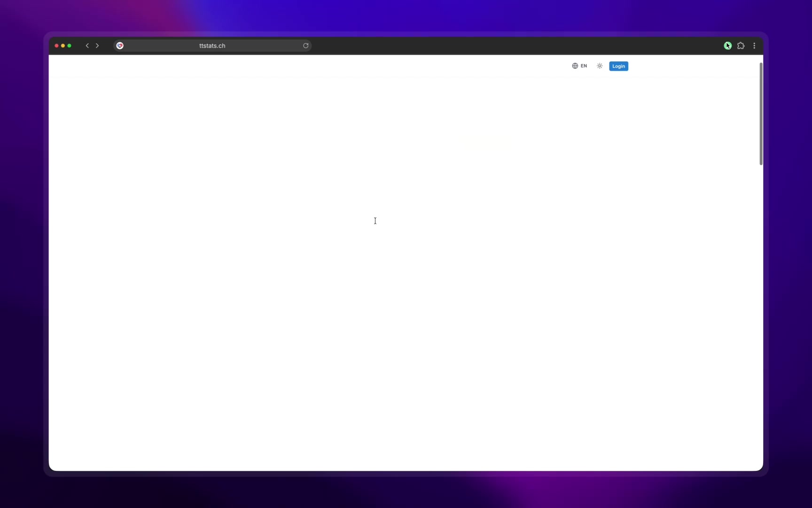The width and height of the screenshot is (812, 508).
Task: Maximize the window with green button
Action: (70, 46)
